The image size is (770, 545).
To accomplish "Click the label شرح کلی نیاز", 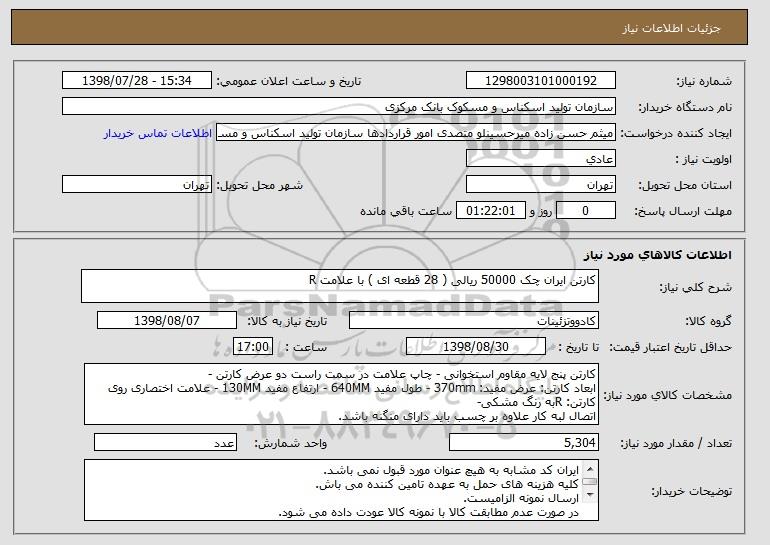I will pos(695,288).
